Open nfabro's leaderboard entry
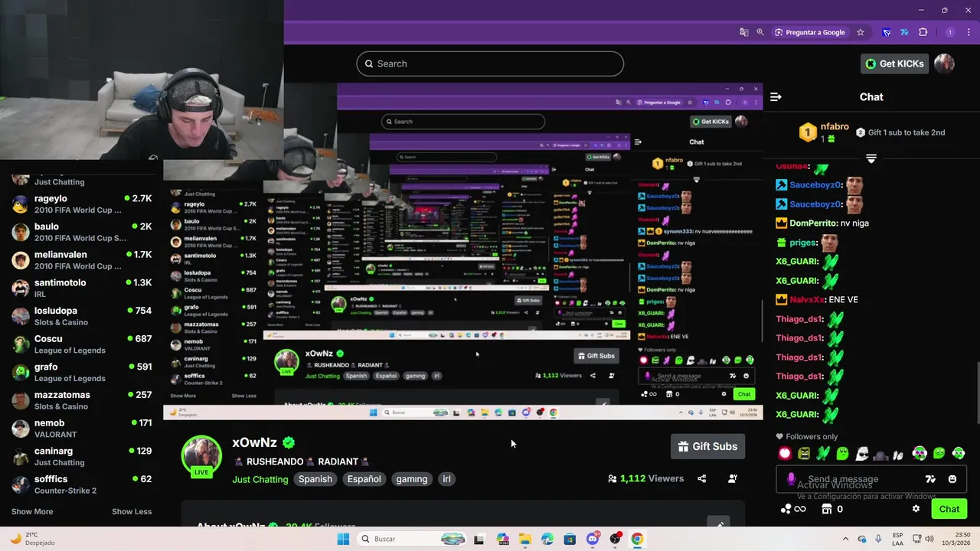 coord(825,132)
